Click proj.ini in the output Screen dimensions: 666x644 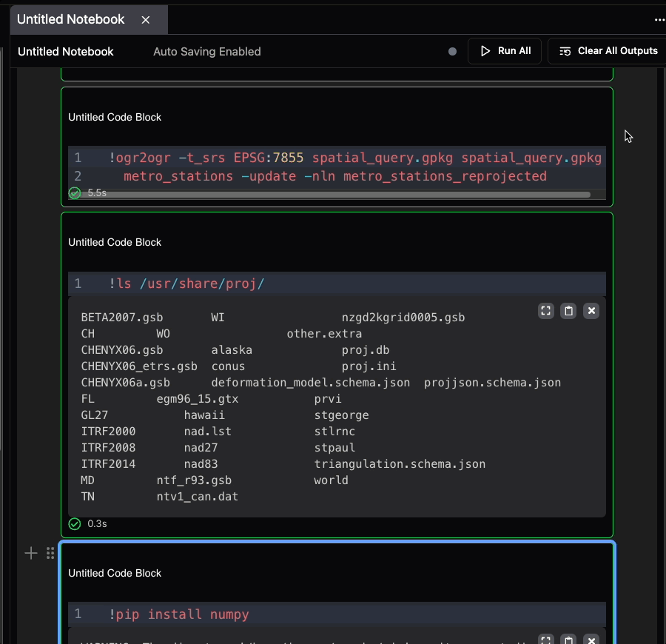tap(369, 366)
